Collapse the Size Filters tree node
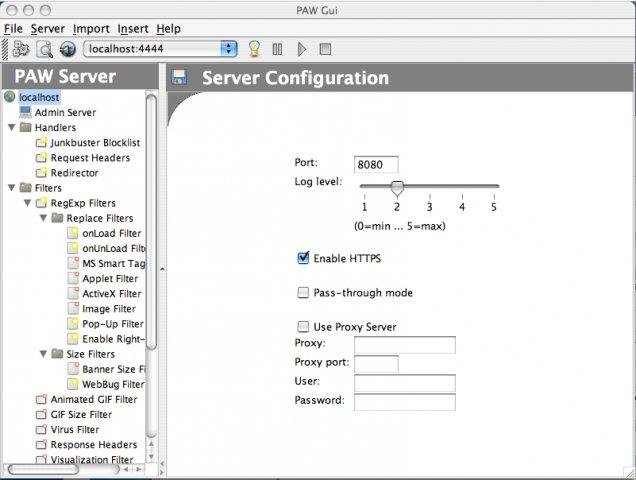 click(x=43, y=354)
